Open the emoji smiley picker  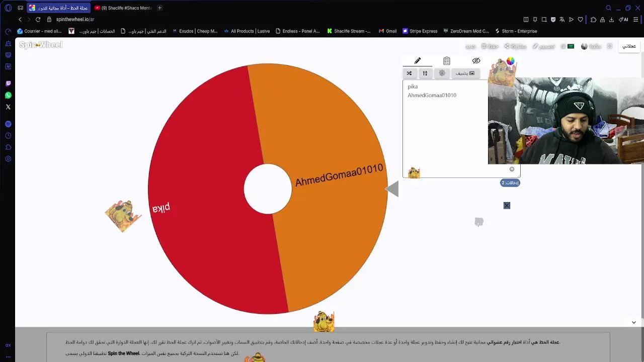click(x=512, y=169)
